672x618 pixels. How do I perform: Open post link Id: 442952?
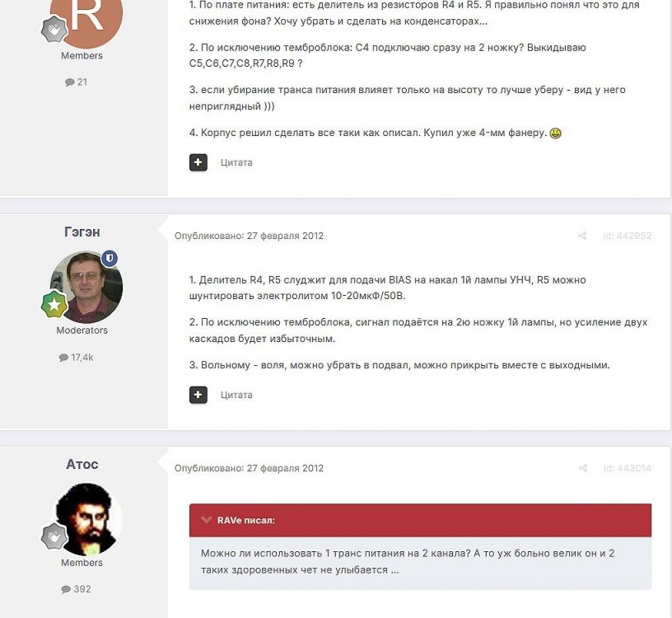(x=627, y=236)
